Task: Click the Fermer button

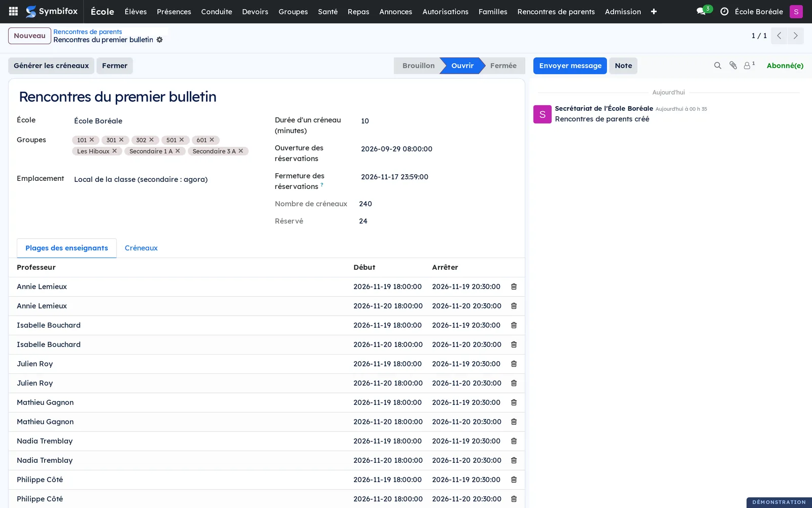Action: pos(115,66)
